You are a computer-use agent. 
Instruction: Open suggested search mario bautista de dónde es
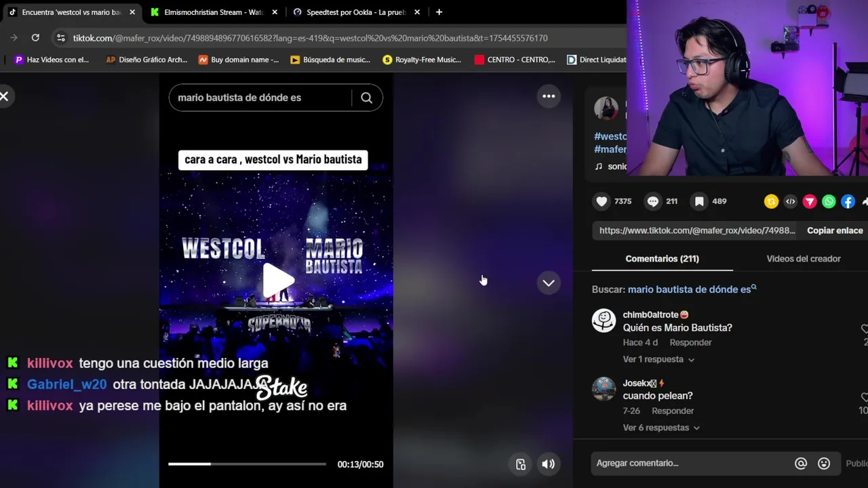(x=692, y=289)
